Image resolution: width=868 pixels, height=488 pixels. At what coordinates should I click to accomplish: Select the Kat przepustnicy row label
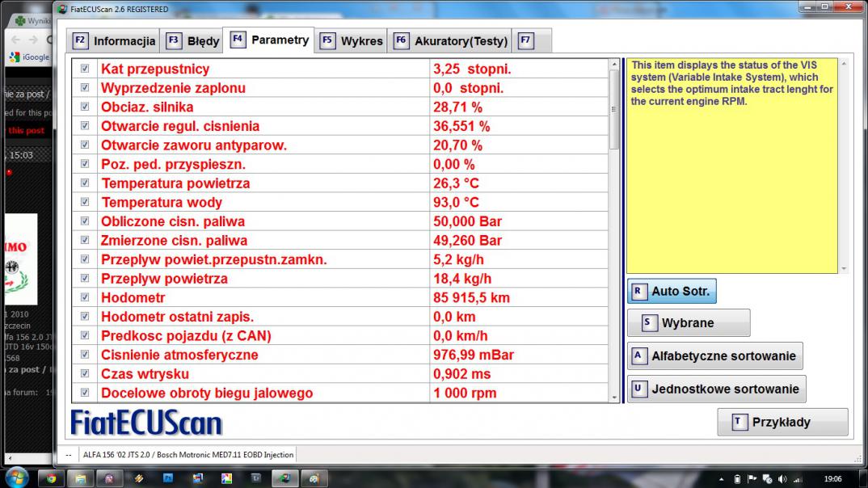click(x=155, y=69)
